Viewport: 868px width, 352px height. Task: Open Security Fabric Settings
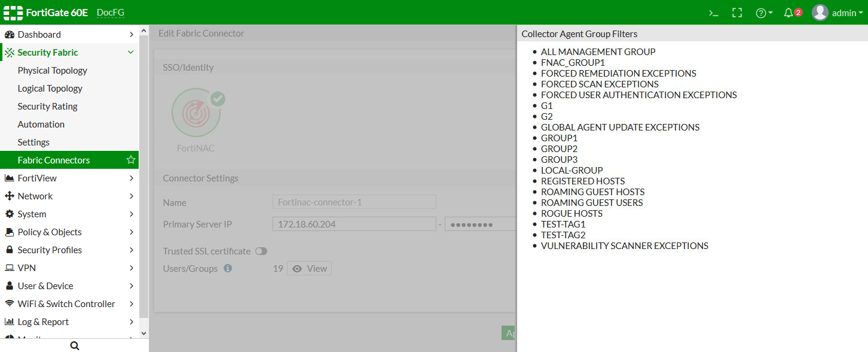[33, 142]
